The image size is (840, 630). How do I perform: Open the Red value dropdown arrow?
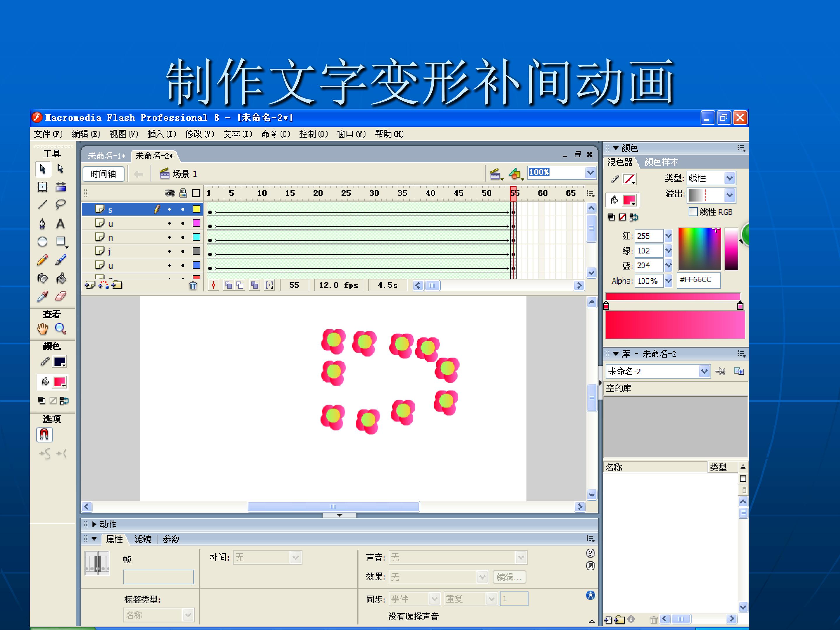point(668,236)
